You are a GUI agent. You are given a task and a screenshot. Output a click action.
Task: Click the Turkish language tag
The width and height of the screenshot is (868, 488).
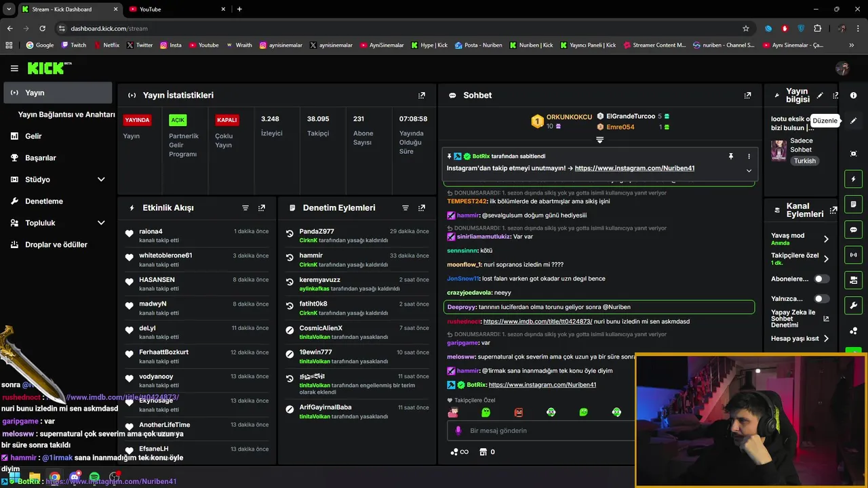(x=805, y=161)
